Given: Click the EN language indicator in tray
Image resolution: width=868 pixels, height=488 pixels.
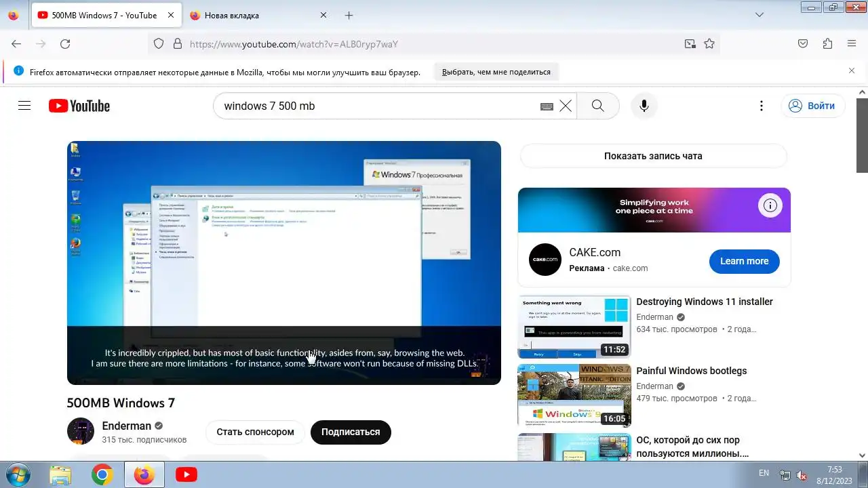Looking at the screenshot, I should (764, 473).
